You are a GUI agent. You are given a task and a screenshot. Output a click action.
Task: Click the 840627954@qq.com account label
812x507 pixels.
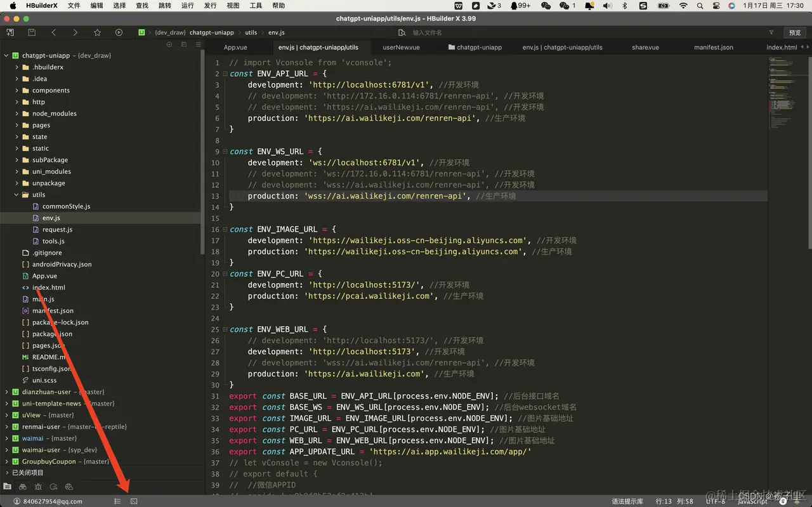tap(53, 501)
